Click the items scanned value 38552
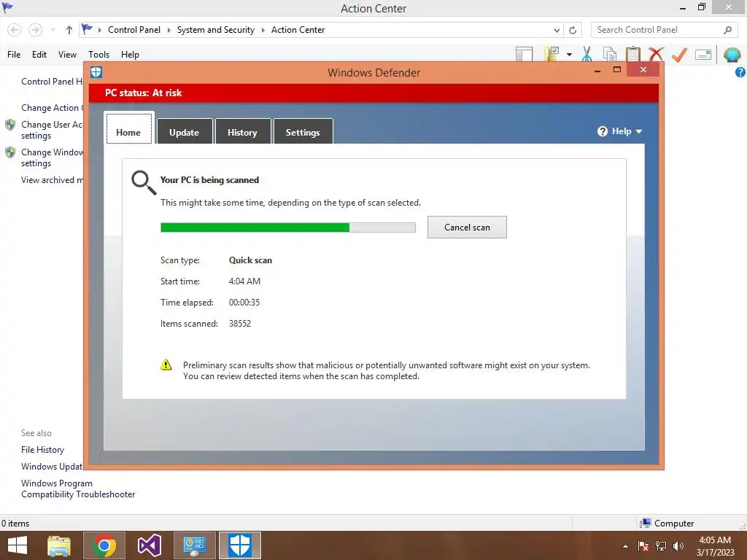Viewport: 747px width, 560px height. [239, 323]
